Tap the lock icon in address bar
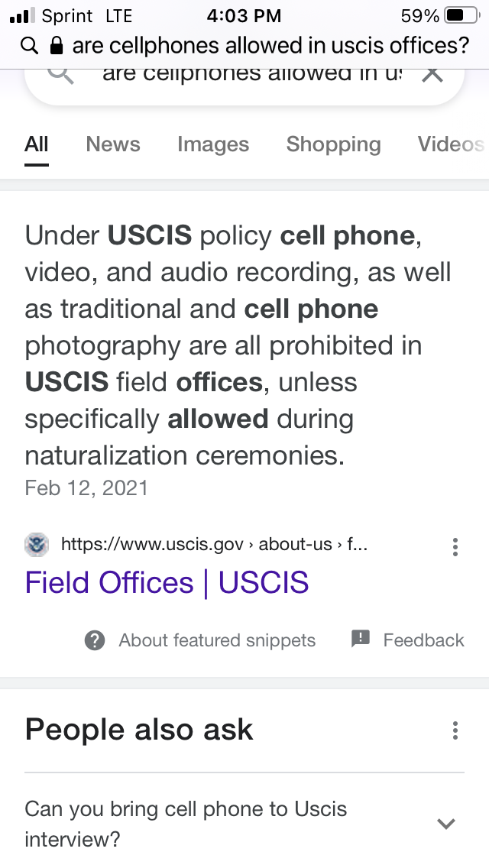The image size is (489, 868). pos(55,45)
